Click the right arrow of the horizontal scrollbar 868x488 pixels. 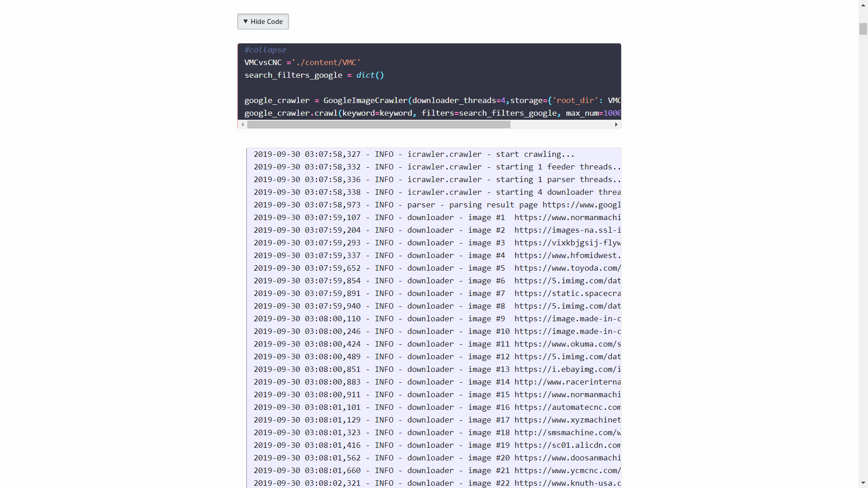coord(617,124)
